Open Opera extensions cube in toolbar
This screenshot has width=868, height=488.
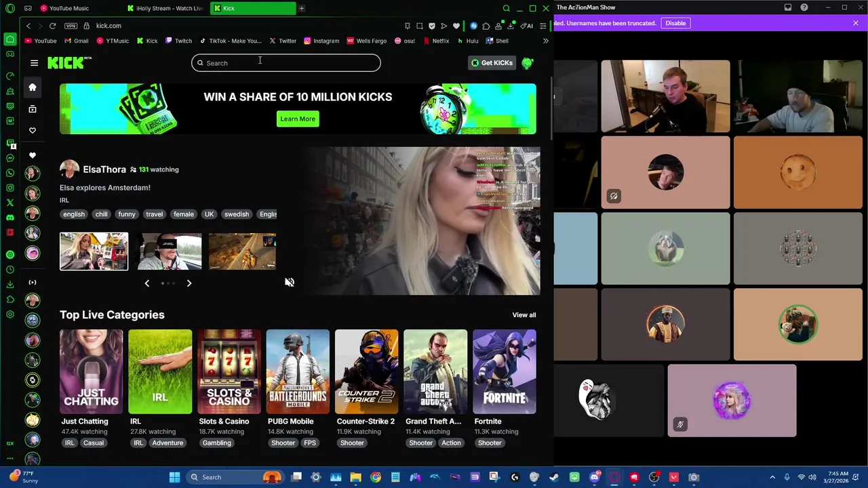pos(486,26)
